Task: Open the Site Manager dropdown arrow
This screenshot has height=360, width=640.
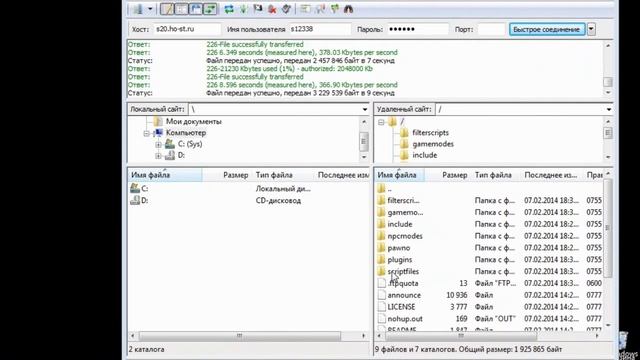Action: coord(150,9)
